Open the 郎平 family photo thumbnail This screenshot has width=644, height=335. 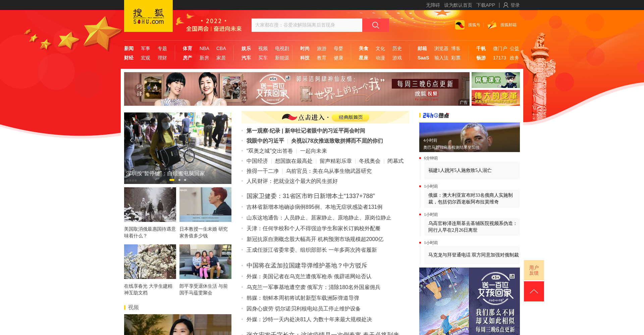click(x=205, y=261)
